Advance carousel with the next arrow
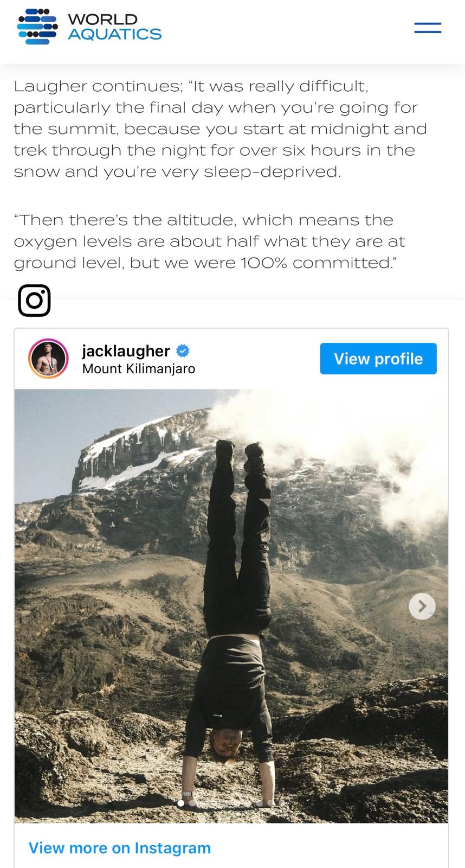Screen dimensions: 465x868 (x=422, y=606)
